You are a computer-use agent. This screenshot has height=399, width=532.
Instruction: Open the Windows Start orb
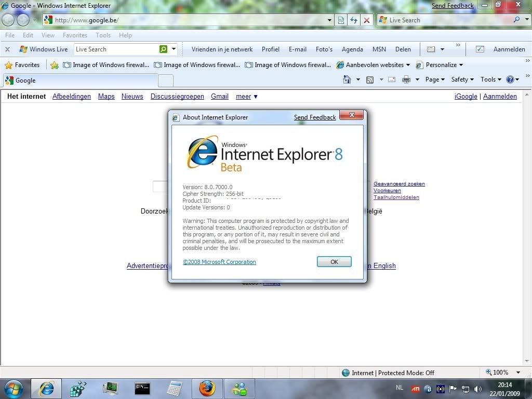click(14, 389)
